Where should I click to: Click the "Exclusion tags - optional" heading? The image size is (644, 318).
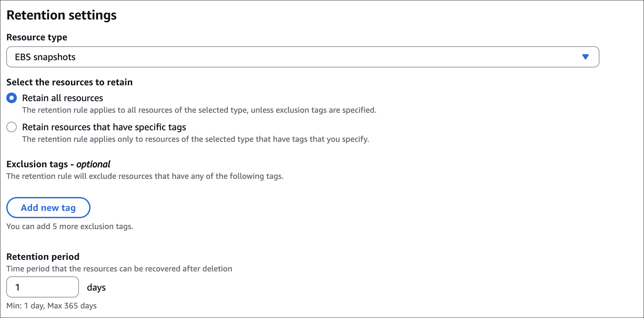[x=58, y=164]
